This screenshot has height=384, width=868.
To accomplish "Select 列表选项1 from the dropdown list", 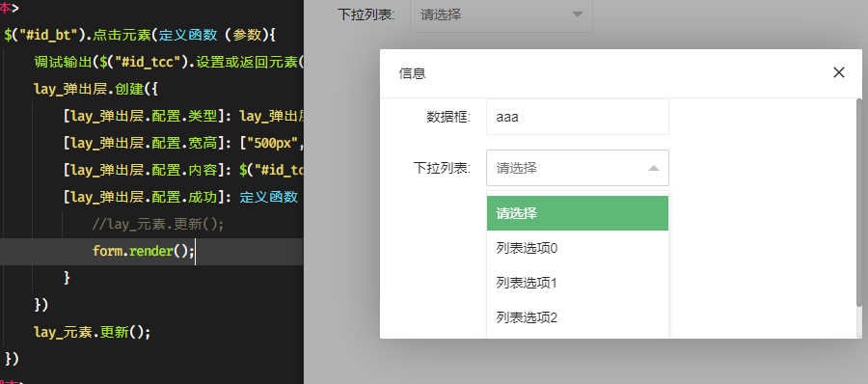I will tap(578, 283).
